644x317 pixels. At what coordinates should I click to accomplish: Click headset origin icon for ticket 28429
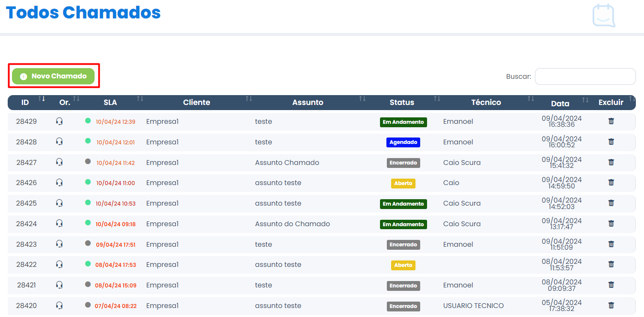(x=59, y=121)
